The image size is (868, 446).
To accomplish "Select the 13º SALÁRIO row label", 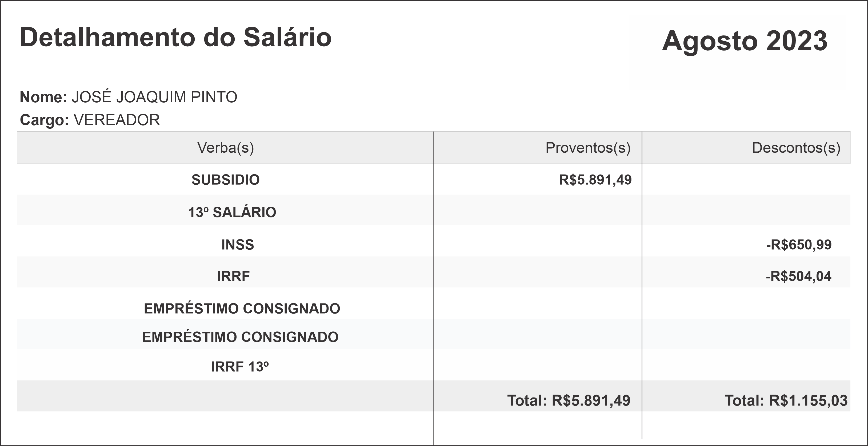I will [x=232, y=212].
